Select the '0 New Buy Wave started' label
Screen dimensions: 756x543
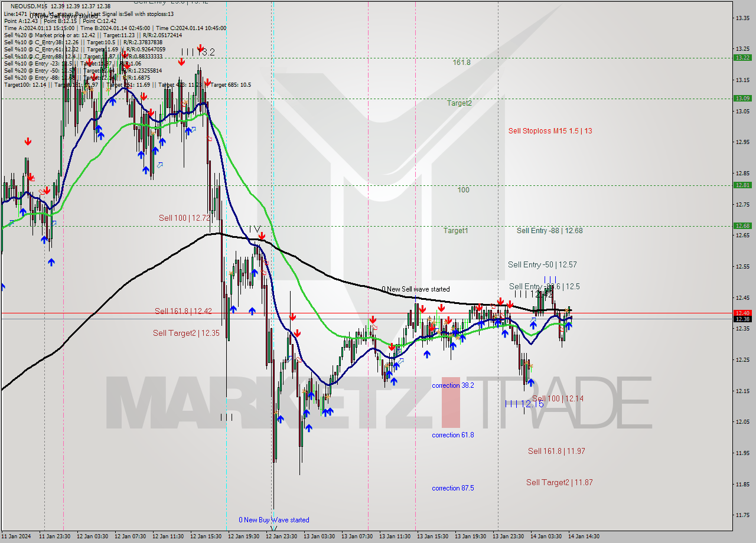(x=273, y=520)
